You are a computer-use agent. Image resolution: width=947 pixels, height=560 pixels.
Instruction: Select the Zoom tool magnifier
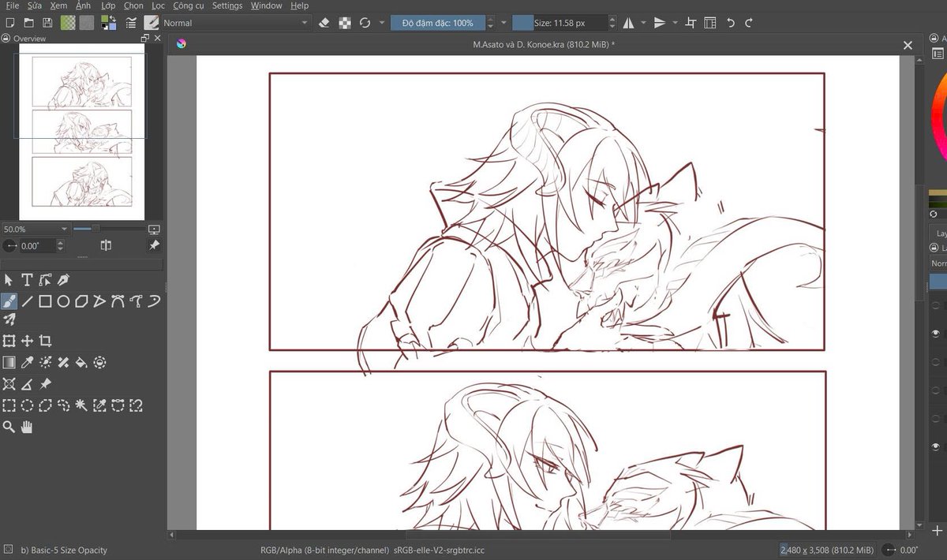click(x=9, y=427)
